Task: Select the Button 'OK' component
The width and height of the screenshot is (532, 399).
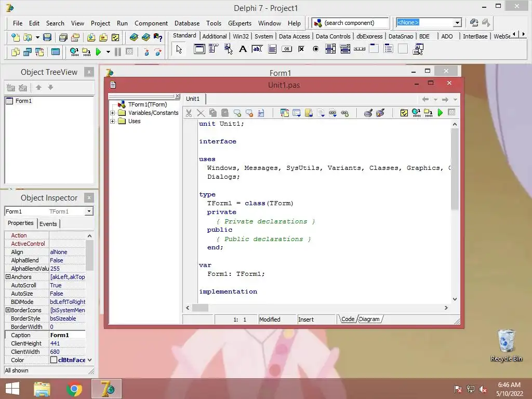Action: coord(287,49)
